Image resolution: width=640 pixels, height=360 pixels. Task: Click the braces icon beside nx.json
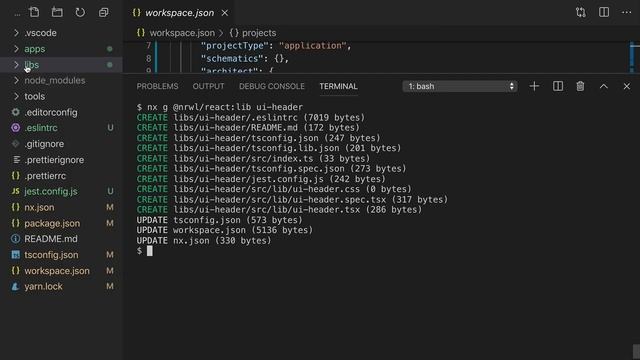click(x=16, y=207)
